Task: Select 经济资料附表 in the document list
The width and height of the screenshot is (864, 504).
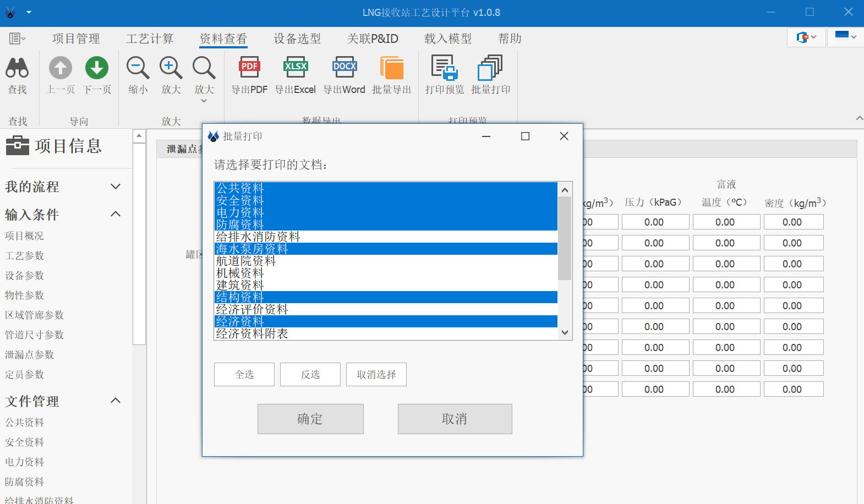Action: 386,333
